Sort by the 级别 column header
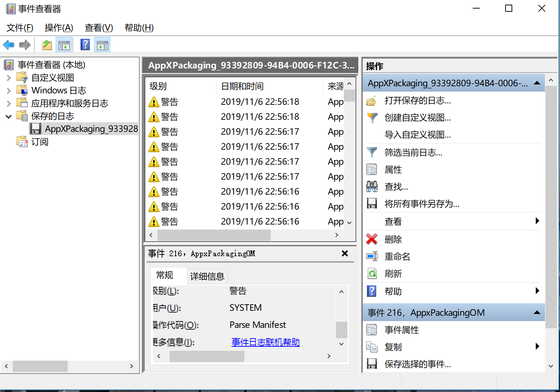Screen dimensions: 560x392 tap(181, 86)
